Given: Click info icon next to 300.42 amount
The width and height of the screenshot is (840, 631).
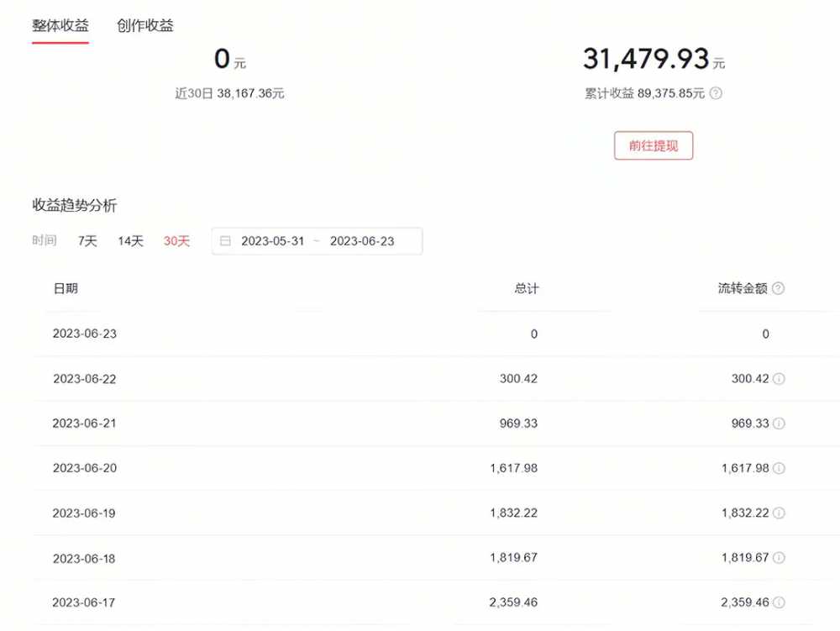Looking at the screenshot, I should [x=779, y=379].
